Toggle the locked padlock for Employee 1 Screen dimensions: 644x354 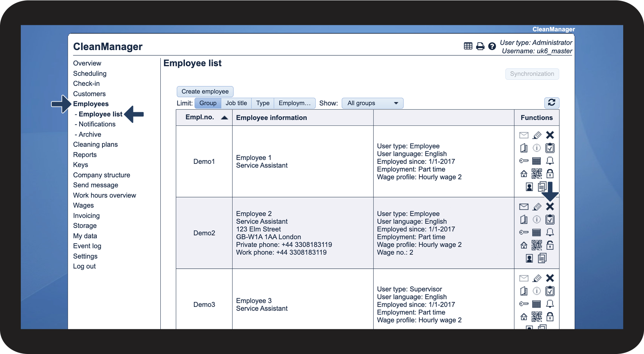pos(550,174)
